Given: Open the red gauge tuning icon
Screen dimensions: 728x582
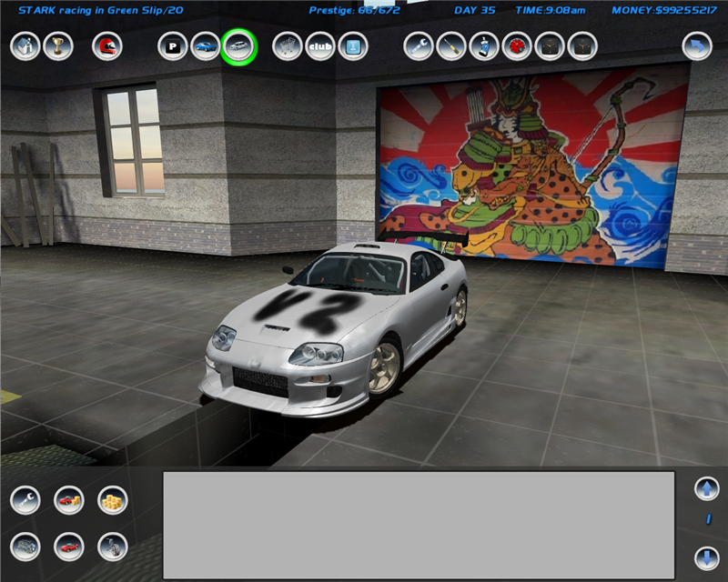Looking at the screenshot, I should click(x=517, y=46).
